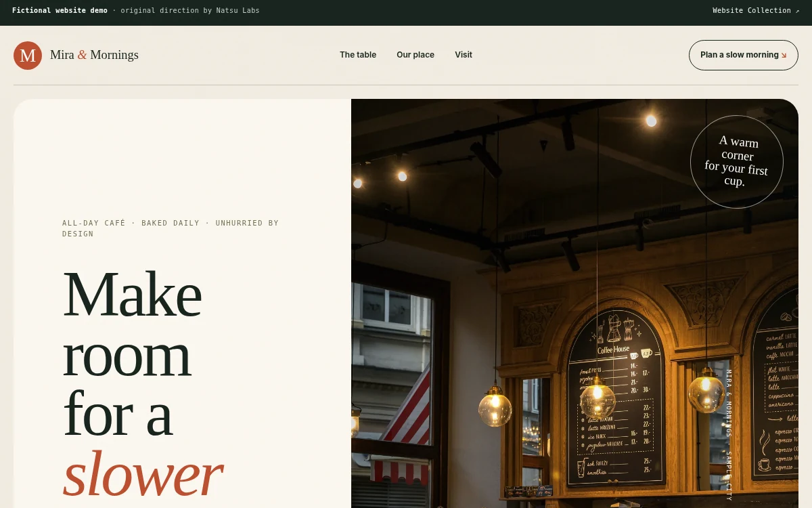812x508 pixels.
Task: Open the Mira & Mornings brand link
Action: [x=76, y=56]
